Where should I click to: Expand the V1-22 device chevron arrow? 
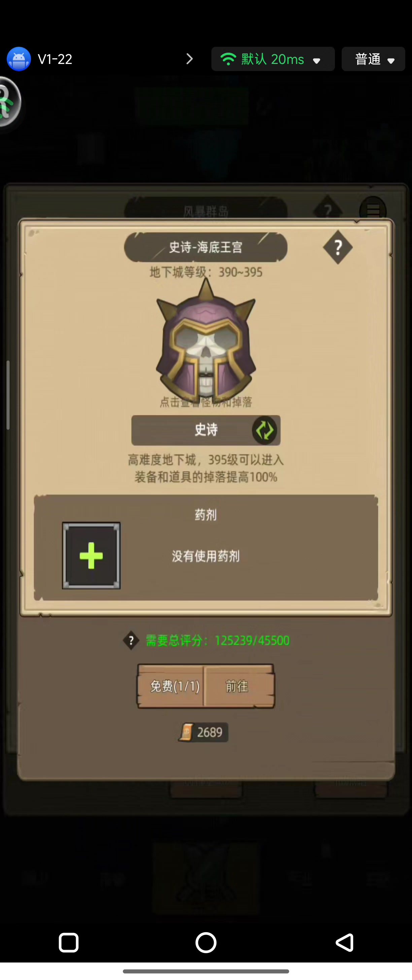coord(190,59)
